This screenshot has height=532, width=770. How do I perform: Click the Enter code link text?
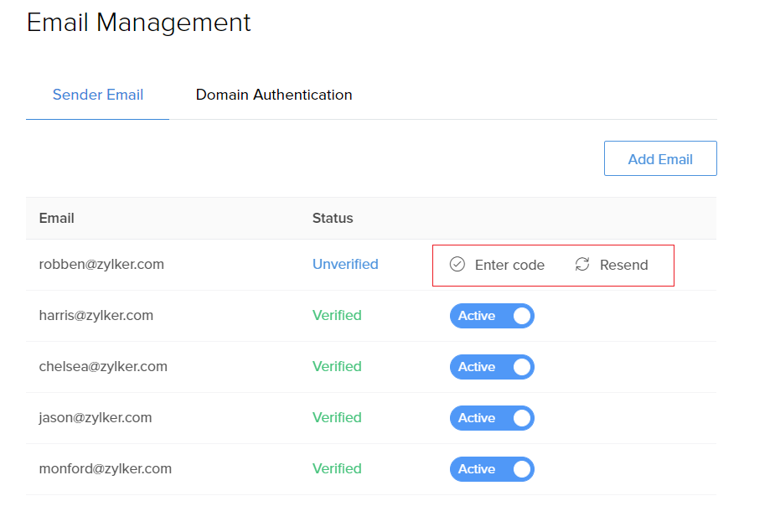pyautogui.click(x=509, y=265)
